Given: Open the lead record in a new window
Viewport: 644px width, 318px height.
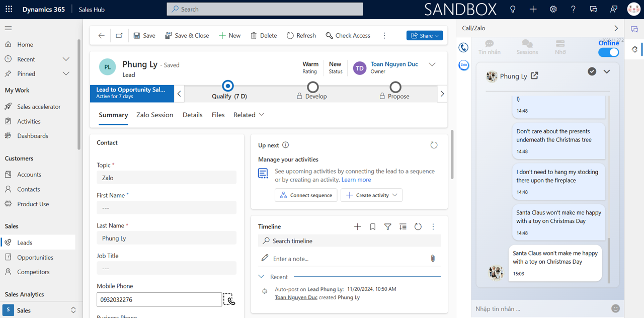Looking at the screenshot, I should 119,36.
